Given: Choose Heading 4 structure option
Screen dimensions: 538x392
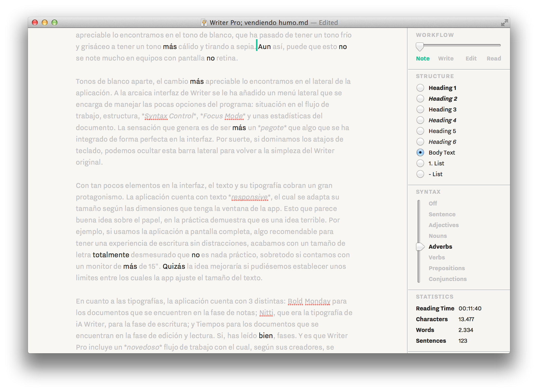Looking at the screenshot, I should [x=420, y=120].
